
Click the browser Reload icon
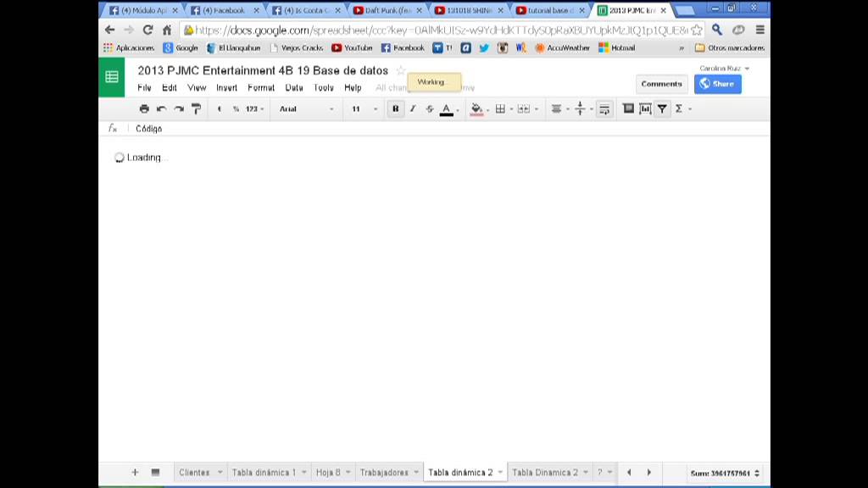147,30
